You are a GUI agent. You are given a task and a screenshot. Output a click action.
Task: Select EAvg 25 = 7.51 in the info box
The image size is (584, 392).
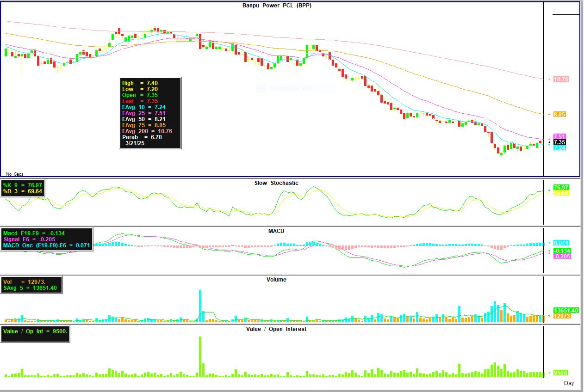click(x=143, y=113)
